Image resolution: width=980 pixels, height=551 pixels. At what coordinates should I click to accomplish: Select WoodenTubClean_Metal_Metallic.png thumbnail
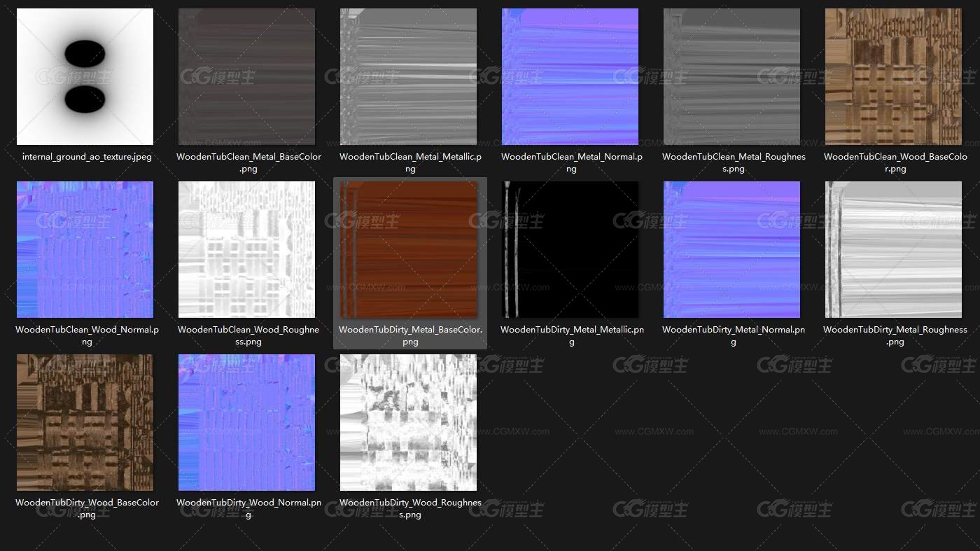[408, 77]
